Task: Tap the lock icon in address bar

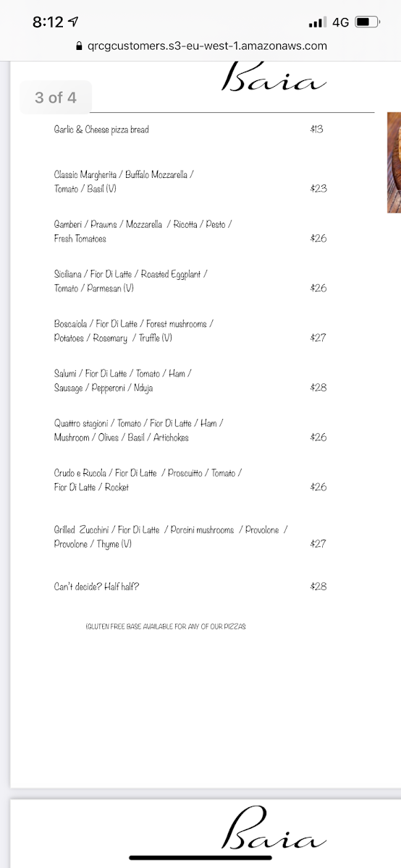Action: coord(80,46)
